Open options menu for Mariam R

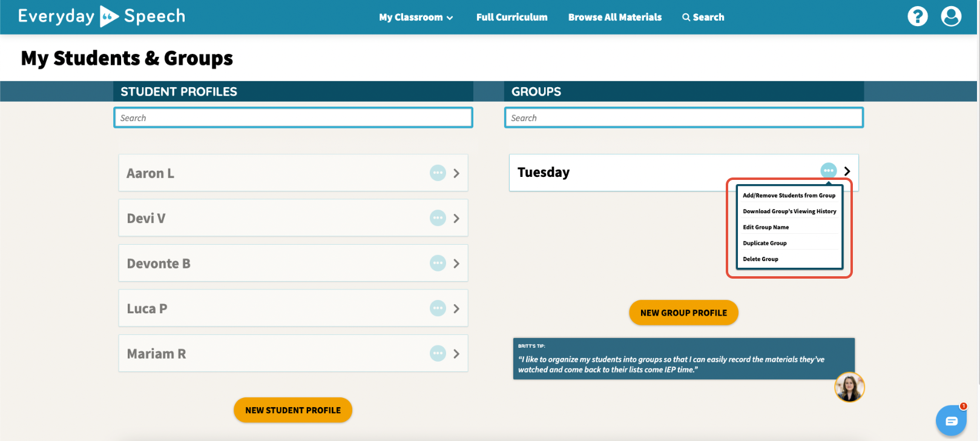click(438, 353)
